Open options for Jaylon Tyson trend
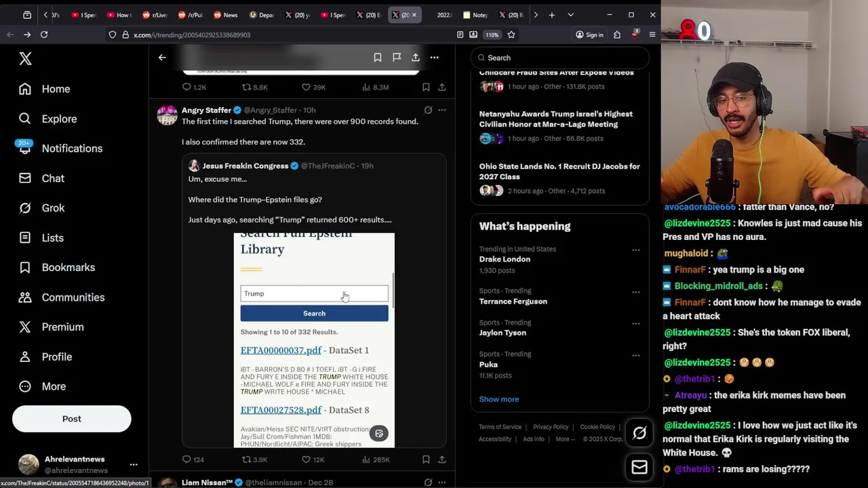868x488 pixels. pyautogui.click(x=636, y=323)
